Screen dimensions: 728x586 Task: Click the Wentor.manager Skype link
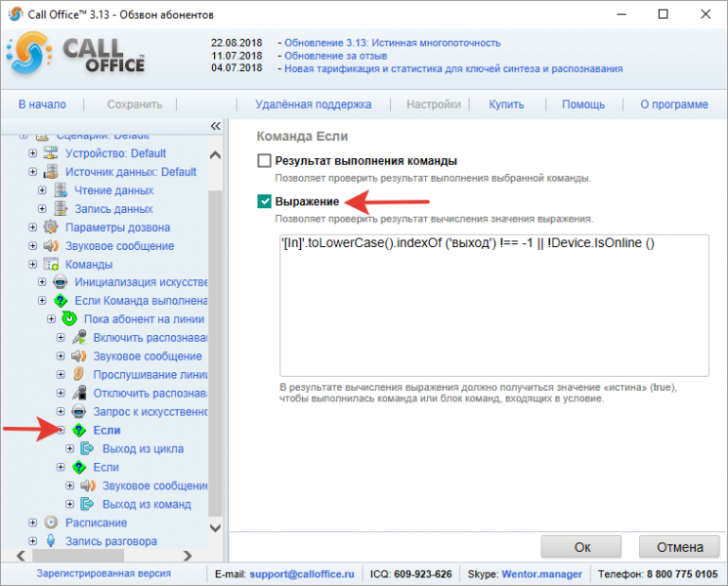(541, 574)
